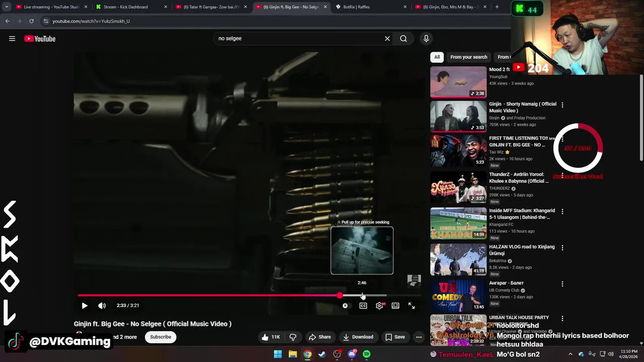Click the search magnifier button
644x362 pixels.
click(x=404, y=39)
